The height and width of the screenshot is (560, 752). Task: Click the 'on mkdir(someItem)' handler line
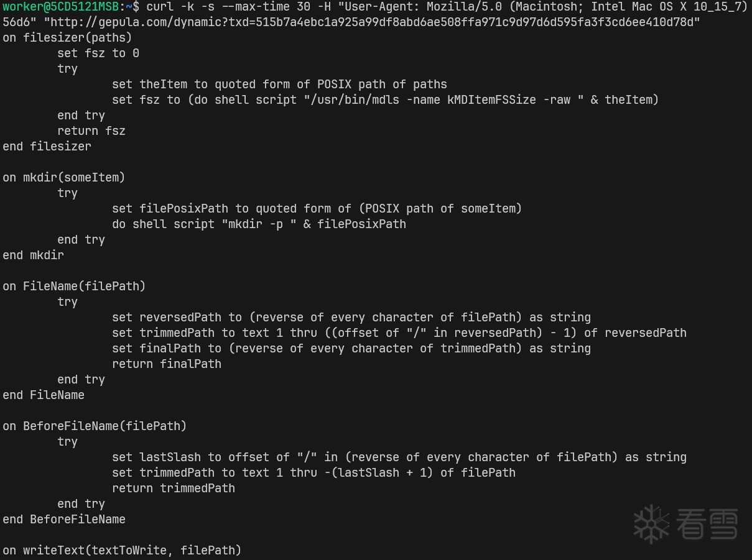tap(64, 178)
